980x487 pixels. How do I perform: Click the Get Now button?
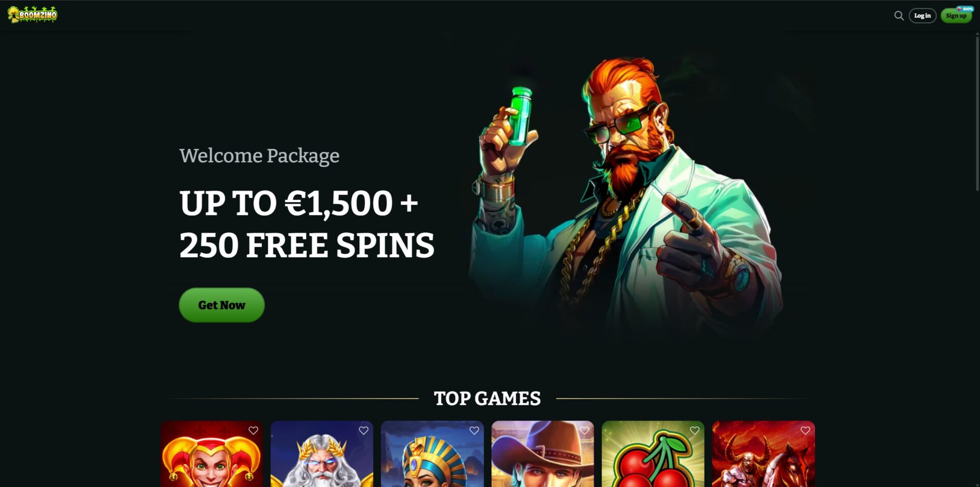222,305
